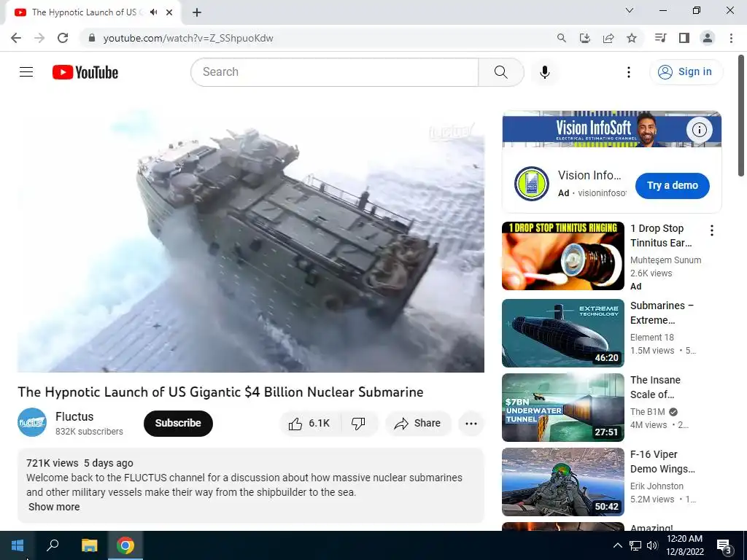747x560 pixels.
Task: Go to YouTube home via logo
Action: click(x=85, y=72)
